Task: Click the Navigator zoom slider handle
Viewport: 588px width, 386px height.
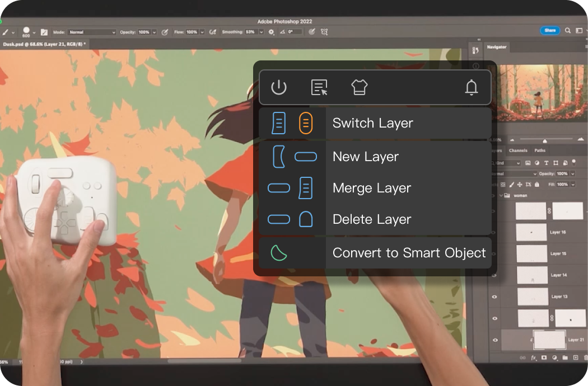Action: tap(544, 140)
